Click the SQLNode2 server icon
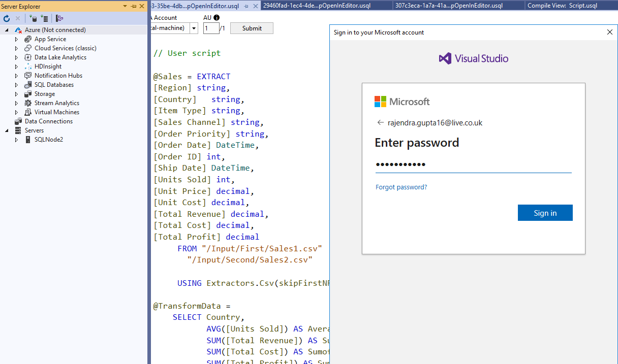The height and width of the screenshot is (364, 618). point(28,140)
